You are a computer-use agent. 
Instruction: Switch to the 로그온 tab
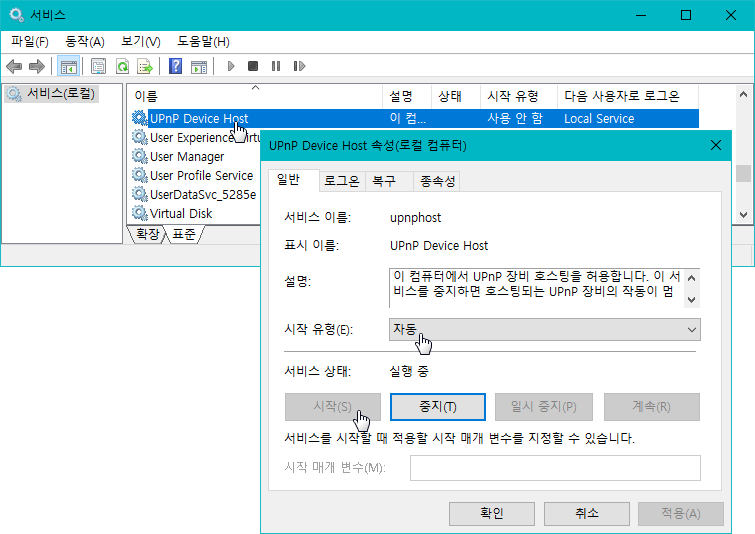click(x=341, y=181)
